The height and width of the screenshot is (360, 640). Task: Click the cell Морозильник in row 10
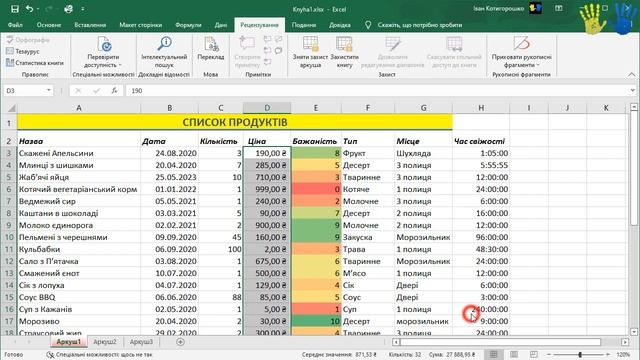coord(423,237)
